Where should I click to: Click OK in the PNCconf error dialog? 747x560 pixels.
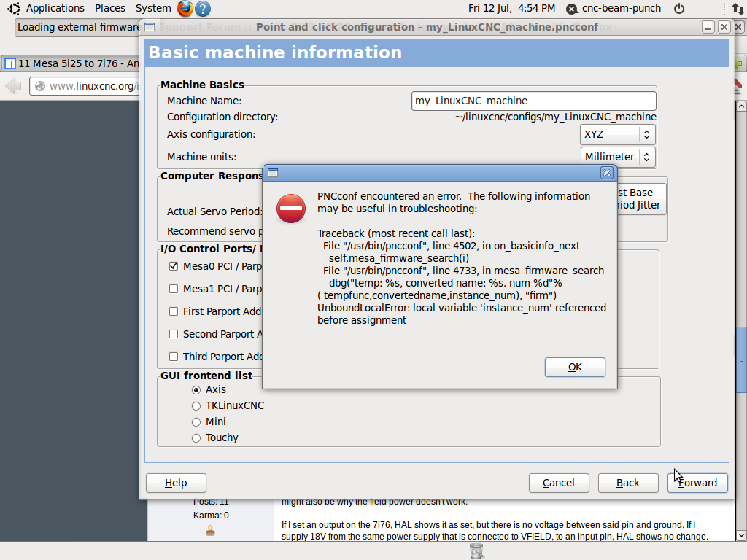pyautogui.click(x=575, y=367)
